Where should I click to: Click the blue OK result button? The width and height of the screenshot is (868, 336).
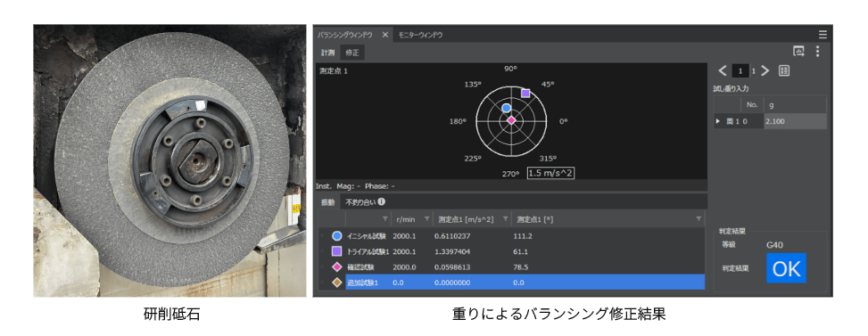click(x=786, y=268)
